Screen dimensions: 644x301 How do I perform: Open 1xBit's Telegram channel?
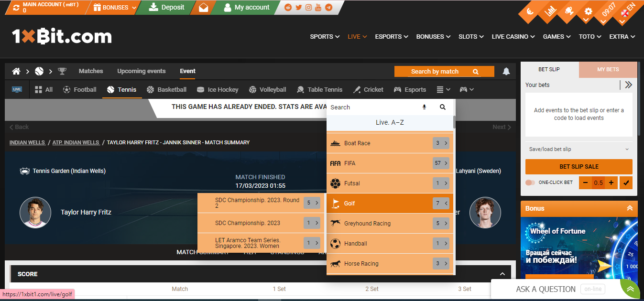point(328,7)
